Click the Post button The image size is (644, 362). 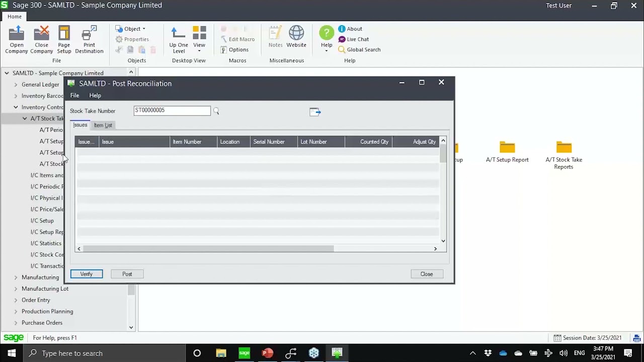127,274
